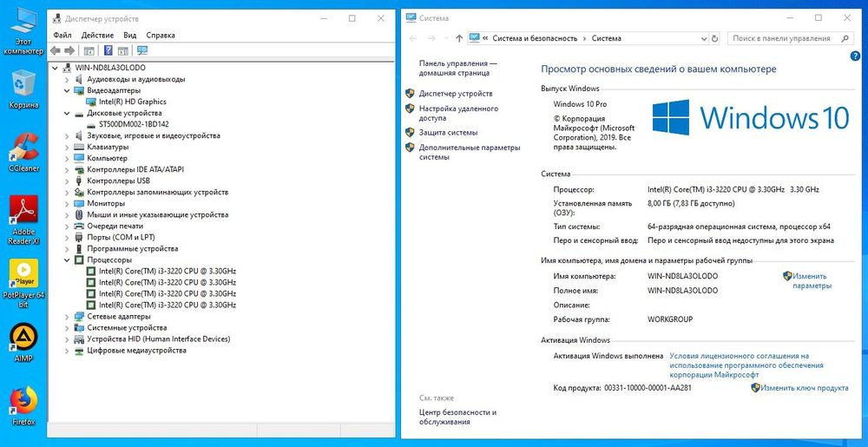Expand Звуковые, игровые и видеоустройства node
This screenshot has height=447, width=868.
coord(67,135)
